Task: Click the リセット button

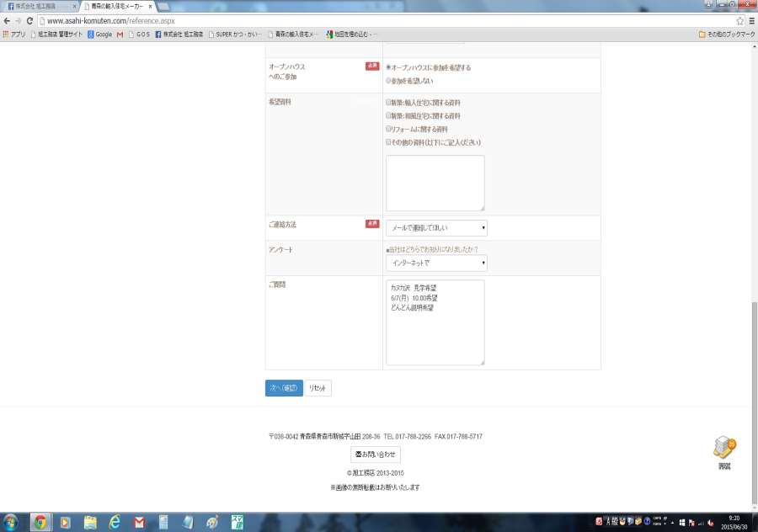Action: tap(318, 388)
